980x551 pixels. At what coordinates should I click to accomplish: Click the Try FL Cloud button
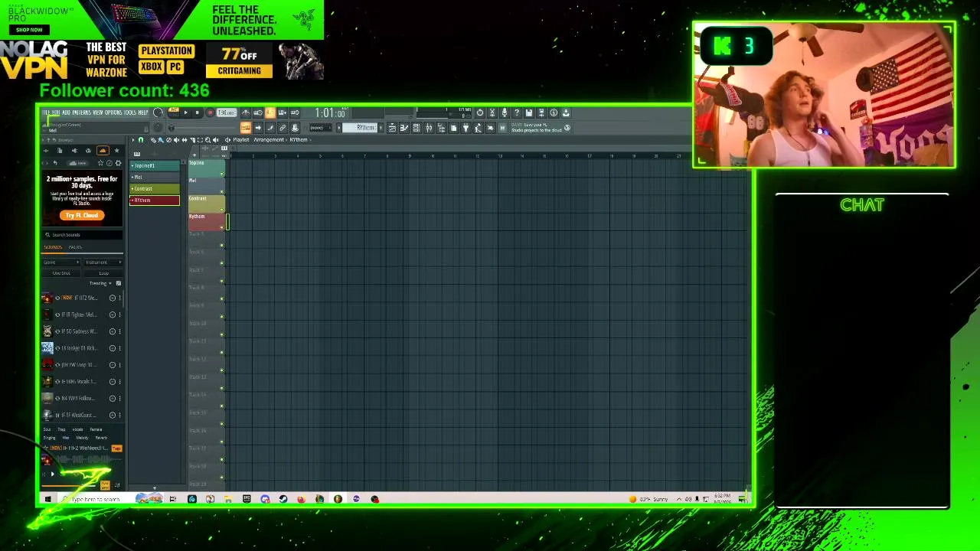pos(82,215)
